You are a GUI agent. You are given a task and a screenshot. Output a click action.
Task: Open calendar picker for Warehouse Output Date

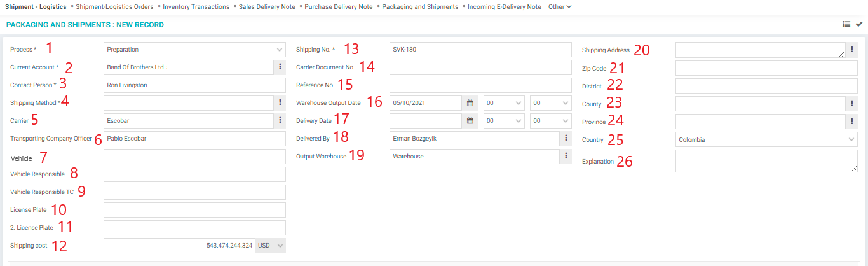click(470, 103)
